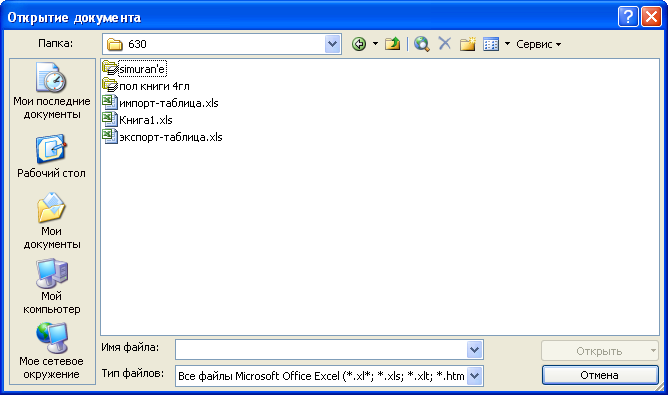Open Мои документы location
Image resolution: width=668 pixels, height=395 pixels.
[52, 221]
